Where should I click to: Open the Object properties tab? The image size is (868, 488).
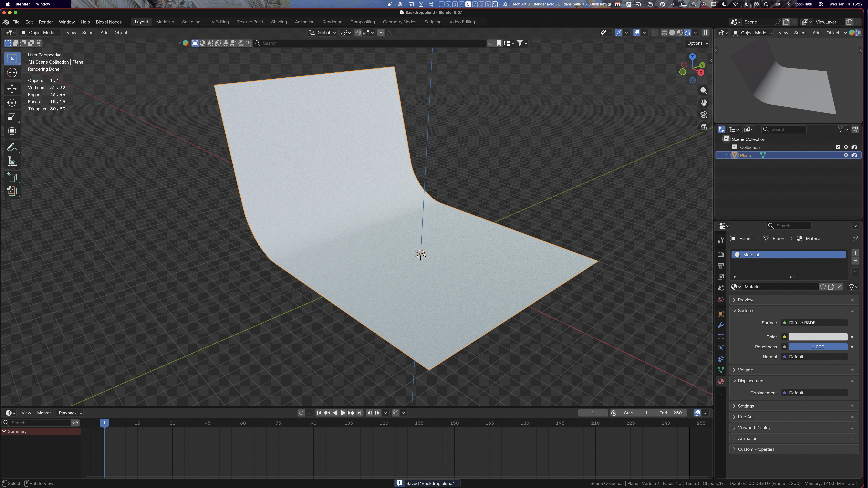click(721, 314)
